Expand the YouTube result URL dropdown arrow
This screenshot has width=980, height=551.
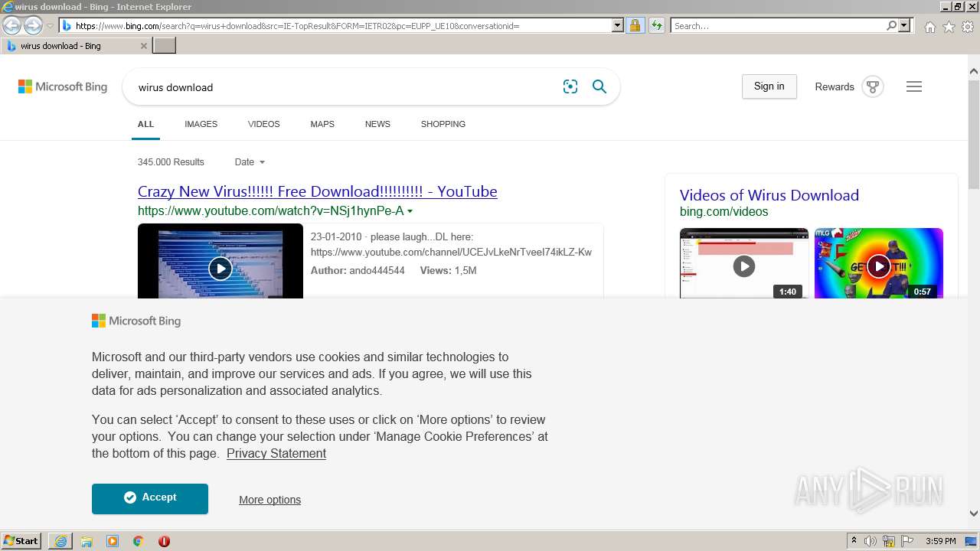point(410,211)
